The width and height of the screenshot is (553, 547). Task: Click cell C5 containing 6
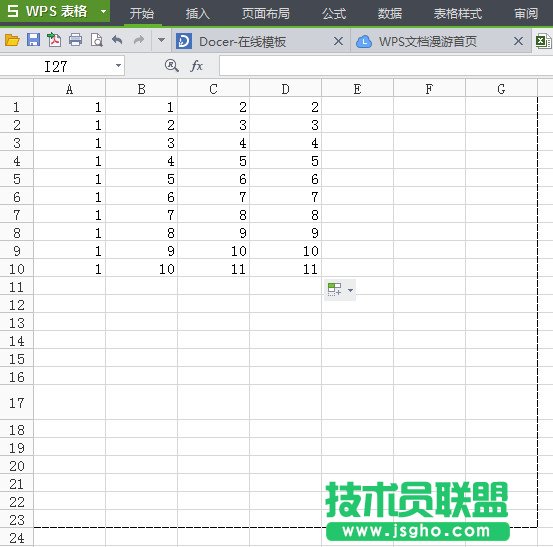(x=213, y=179)
